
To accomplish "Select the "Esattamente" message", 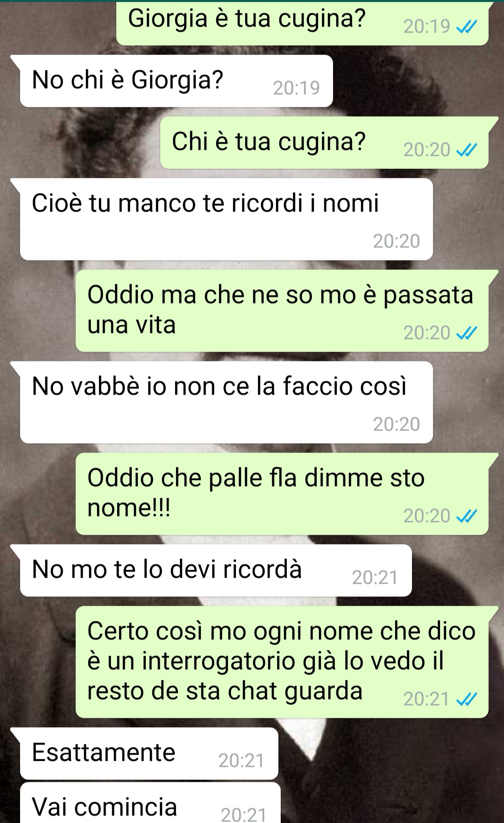I will (149, 753).
